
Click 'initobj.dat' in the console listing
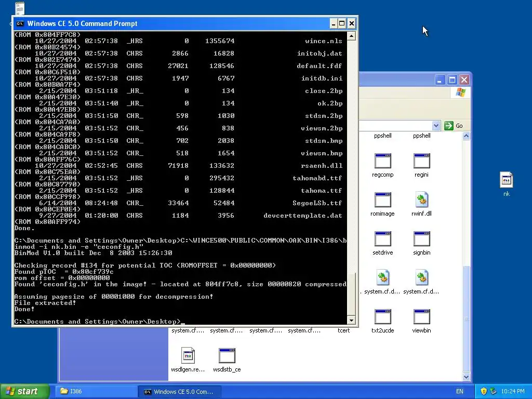pyautogui.click(x=320, y=54)
